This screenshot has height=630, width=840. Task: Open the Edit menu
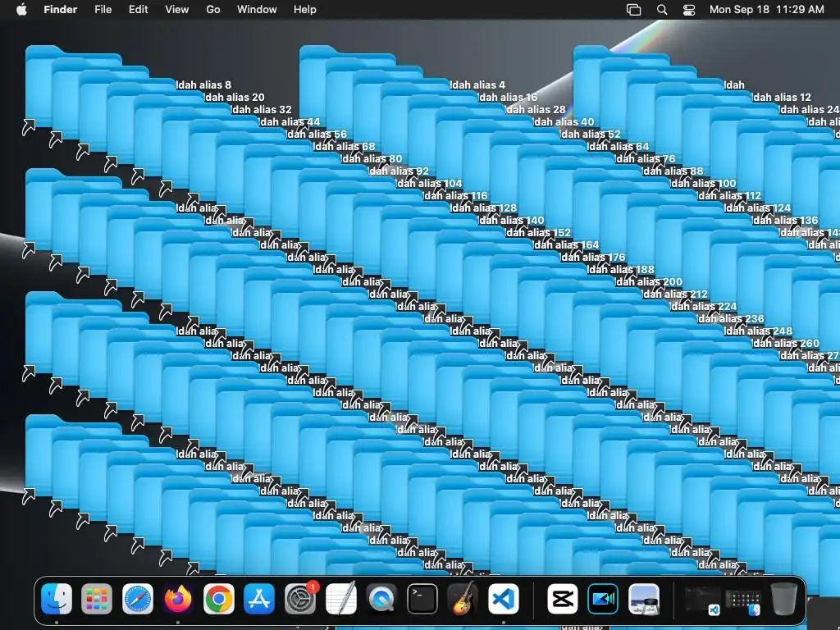pyautogui.click(x=138, y=10)
